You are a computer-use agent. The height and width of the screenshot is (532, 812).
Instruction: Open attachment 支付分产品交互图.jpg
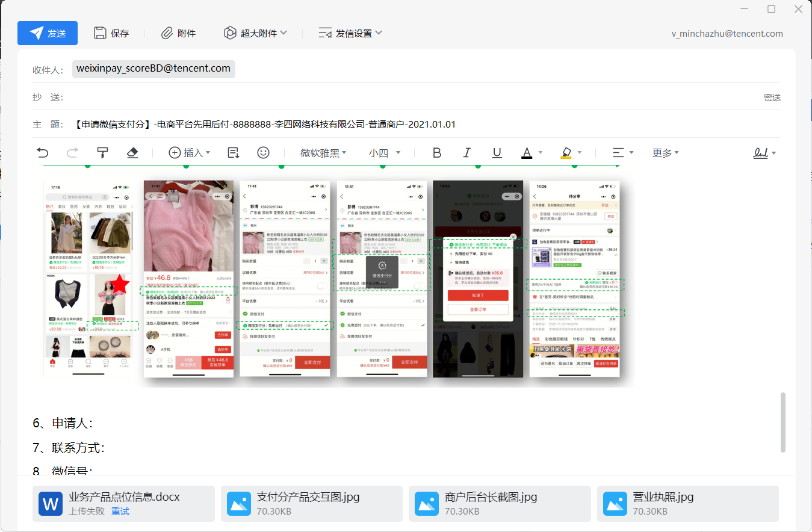[312, 504]
